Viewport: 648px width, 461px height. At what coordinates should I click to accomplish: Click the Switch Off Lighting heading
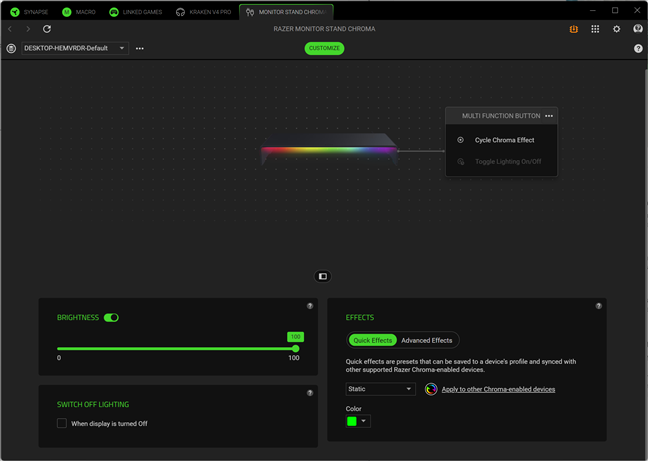(93, 404)
